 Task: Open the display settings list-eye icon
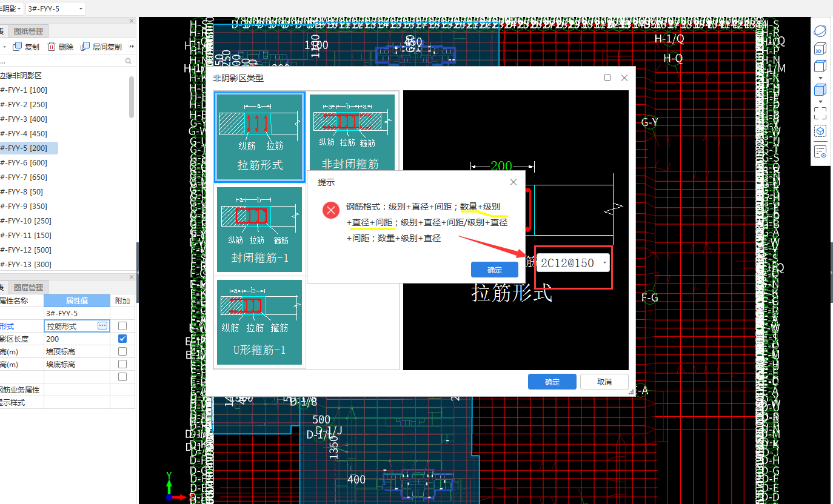(x=820, y=151)
